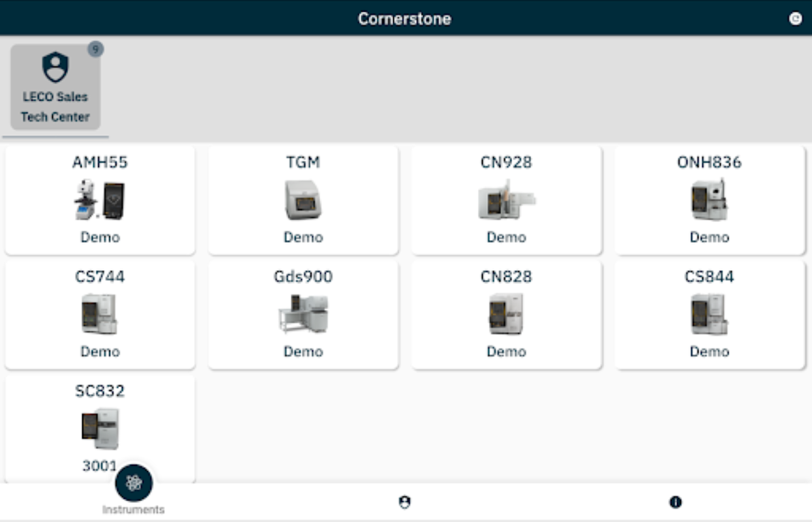Click the Demo label under AMH55
812x522 pixels.
pyautogui.click(x=100, y=238)
